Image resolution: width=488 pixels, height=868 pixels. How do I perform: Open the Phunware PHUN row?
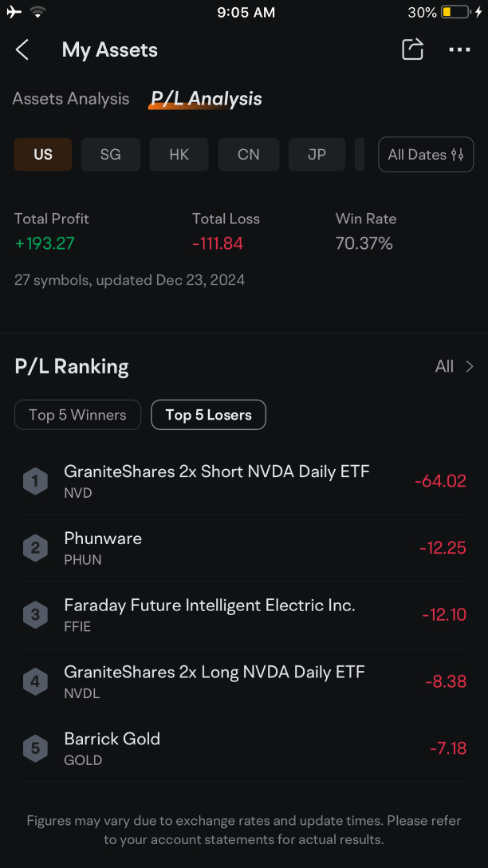tap(244, 547)
